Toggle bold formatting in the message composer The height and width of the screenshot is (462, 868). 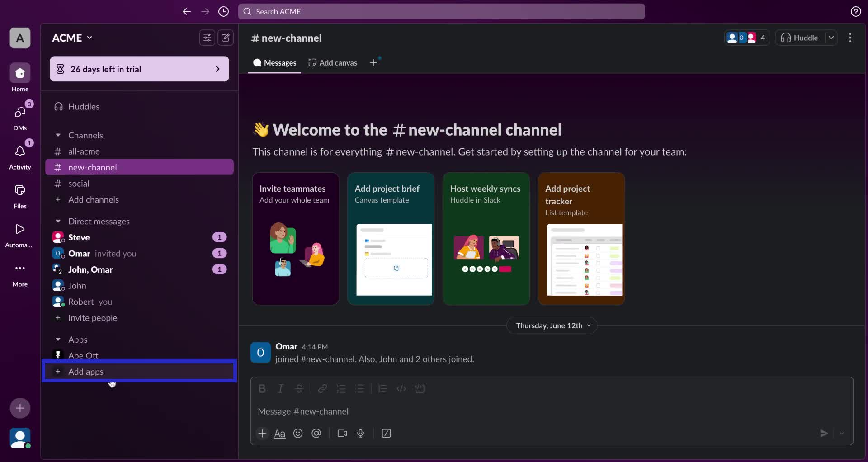(x=262, y=389)
